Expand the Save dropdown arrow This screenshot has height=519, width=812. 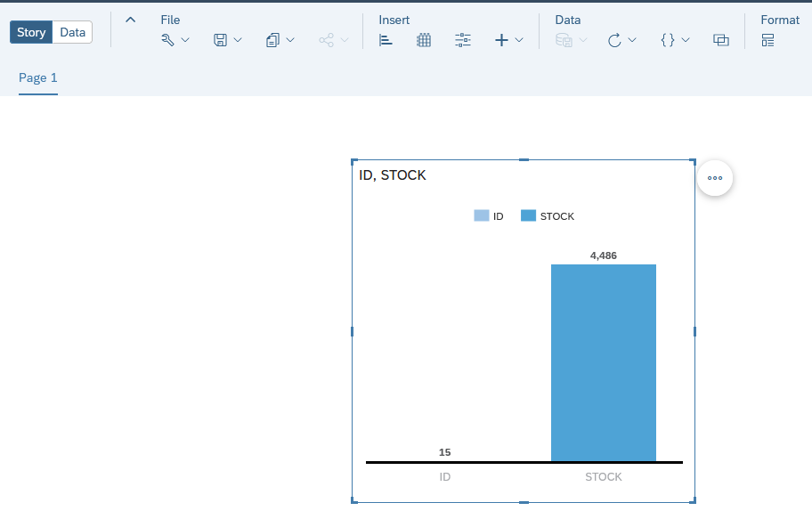point(238,40)
